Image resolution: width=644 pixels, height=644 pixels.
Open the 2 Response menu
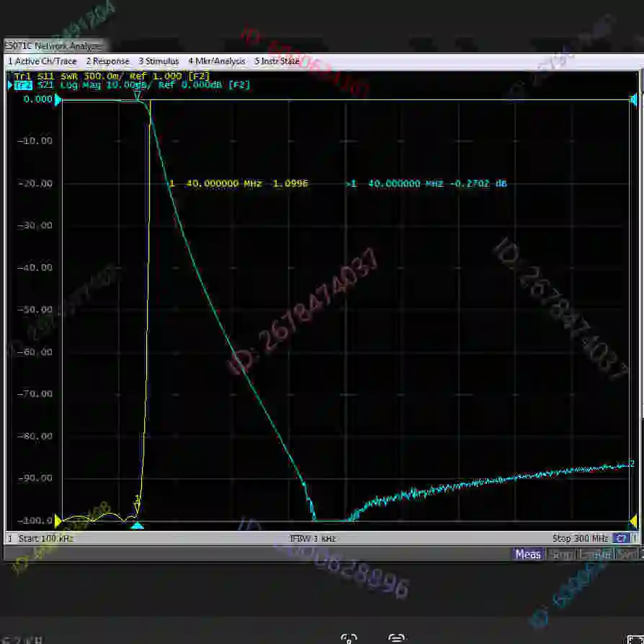[107, 61]
